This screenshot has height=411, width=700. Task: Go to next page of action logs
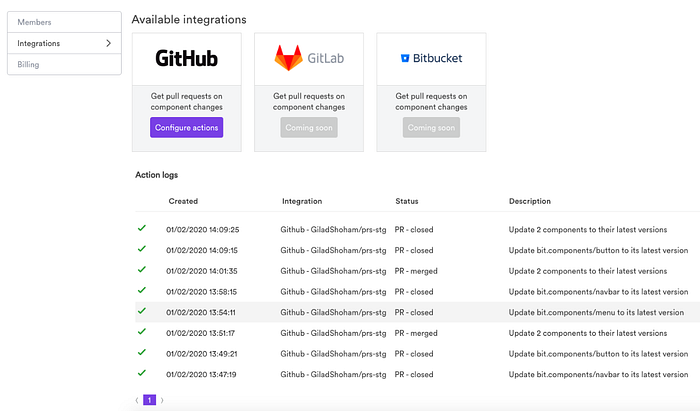162,400
